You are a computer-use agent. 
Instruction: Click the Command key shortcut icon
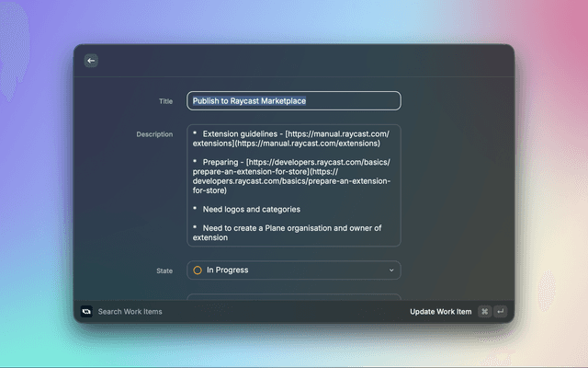click(484, 312)
